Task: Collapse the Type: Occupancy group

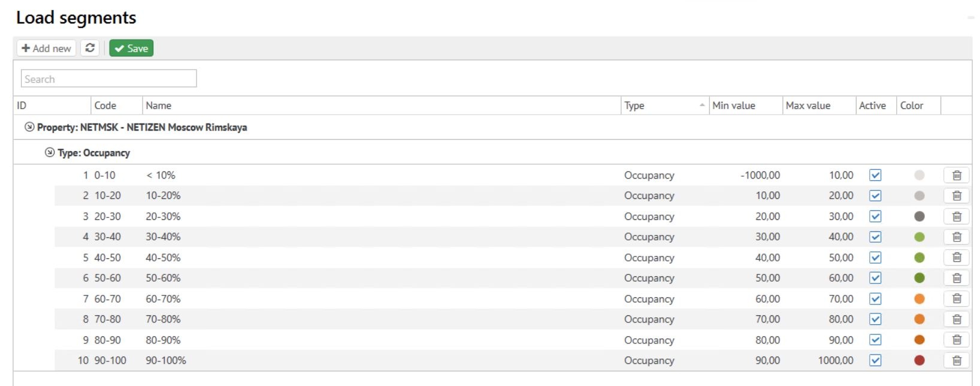Action: (x=50, y=153)
